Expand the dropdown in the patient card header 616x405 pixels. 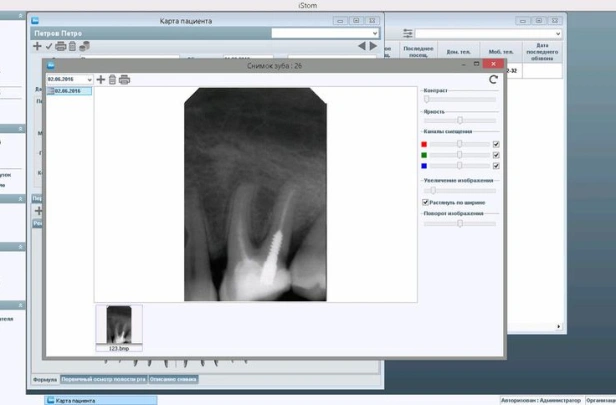[x=374, y=33]
